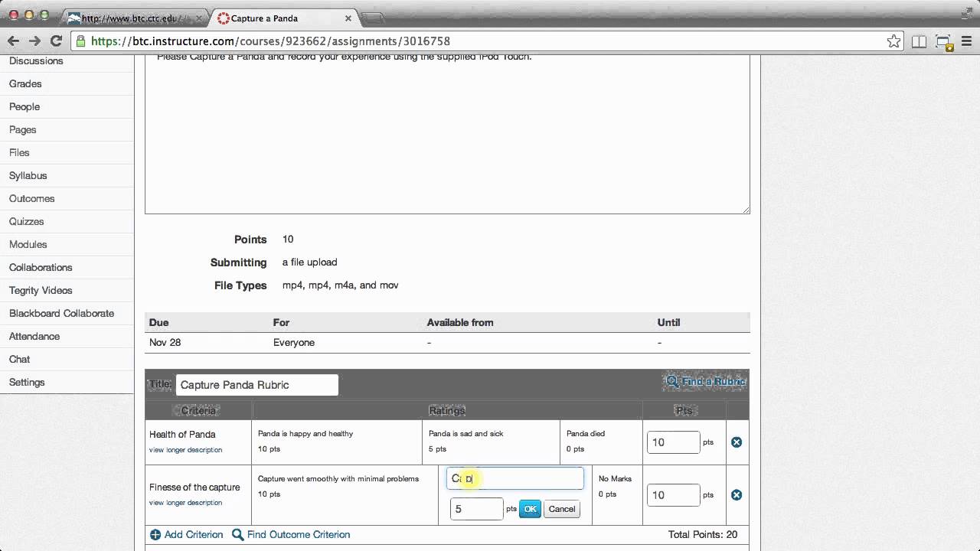Reload the page
The height and width of the screenshot is (551, 980).
pyautogui.click(x=56, y=41)
